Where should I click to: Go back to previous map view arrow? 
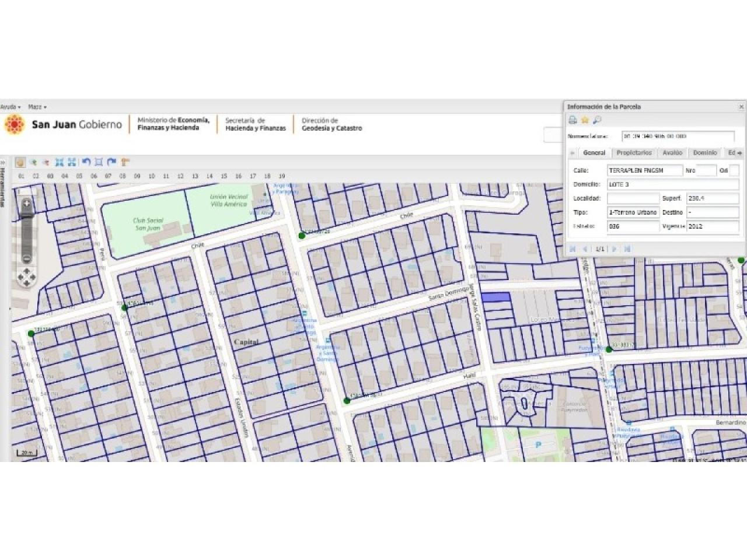tap(86, 162)
